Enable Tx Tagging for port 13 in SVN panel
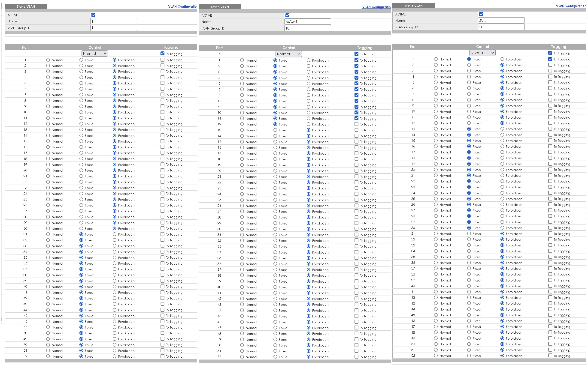 (x=550, y=129)
